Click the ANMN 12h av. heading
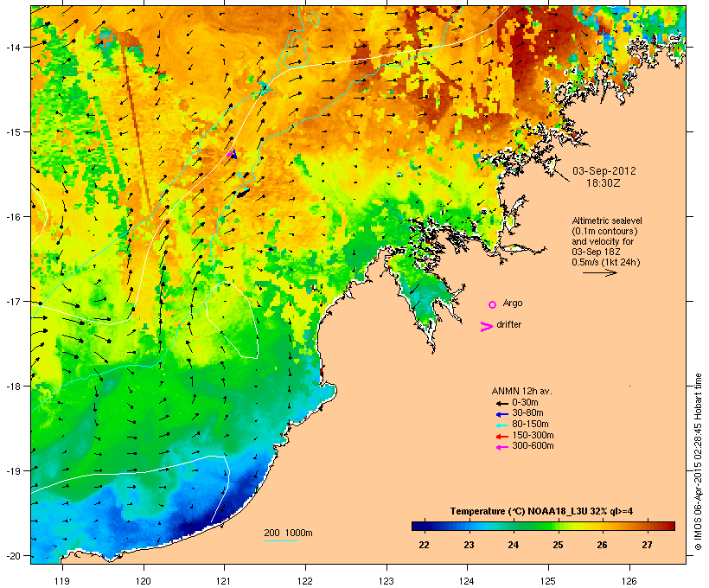This screenshot has height=588, width=709. point(521,391)
